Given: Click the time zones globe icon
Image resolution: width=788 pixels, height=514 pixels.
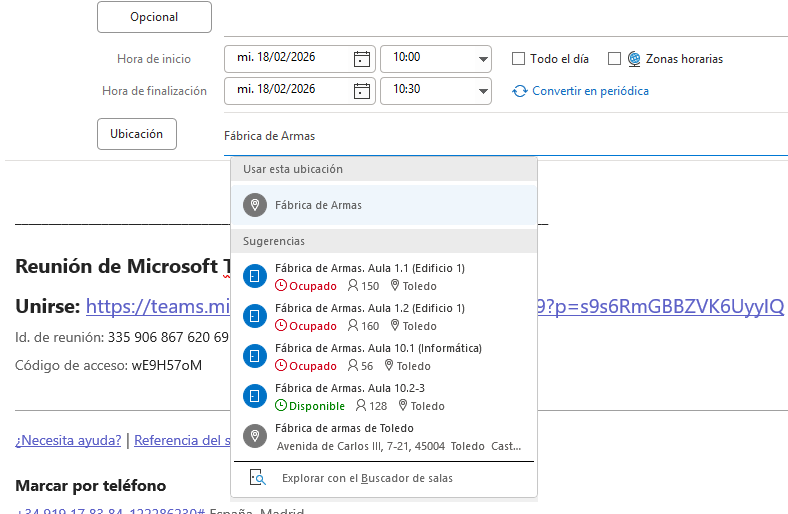Looking at the screenshot, I should 634,59.
